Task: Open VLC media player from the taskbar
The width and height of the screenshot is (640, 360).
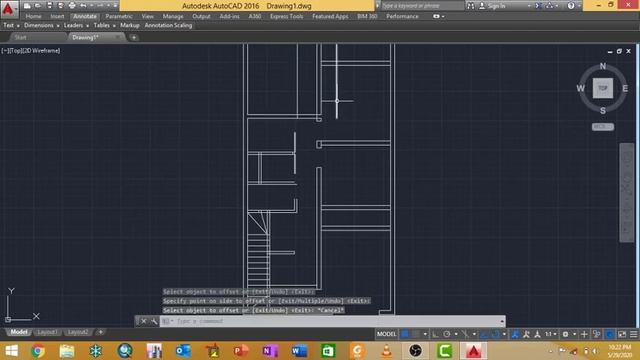Action: [386, 351]
